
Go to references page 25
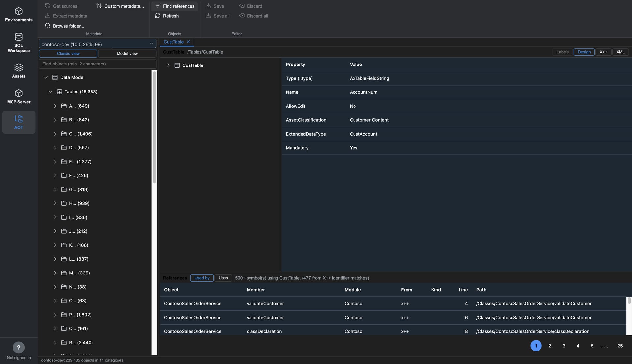[x=620, y=346]
